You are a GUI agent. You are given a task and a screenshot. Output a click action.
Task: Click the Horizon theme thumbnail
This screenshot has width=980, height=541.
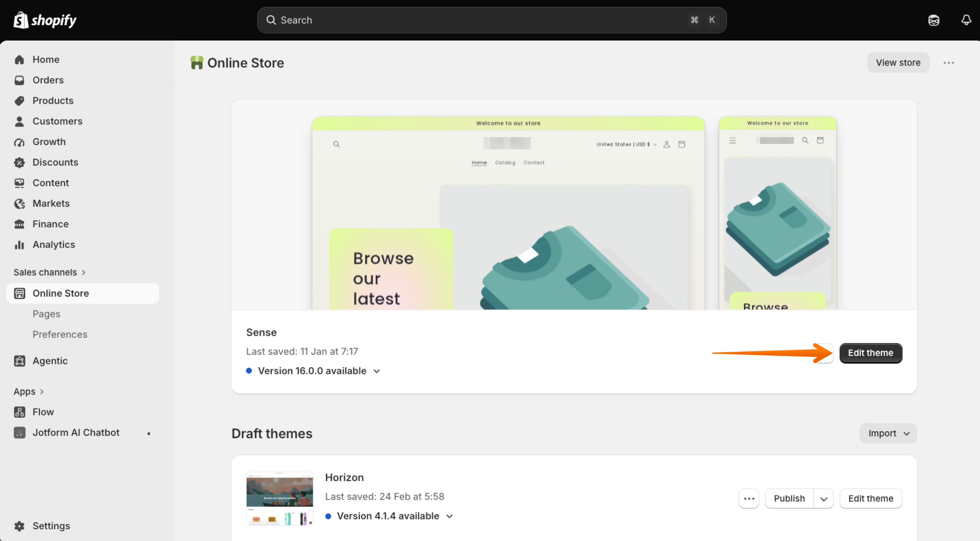pos(280,499)
